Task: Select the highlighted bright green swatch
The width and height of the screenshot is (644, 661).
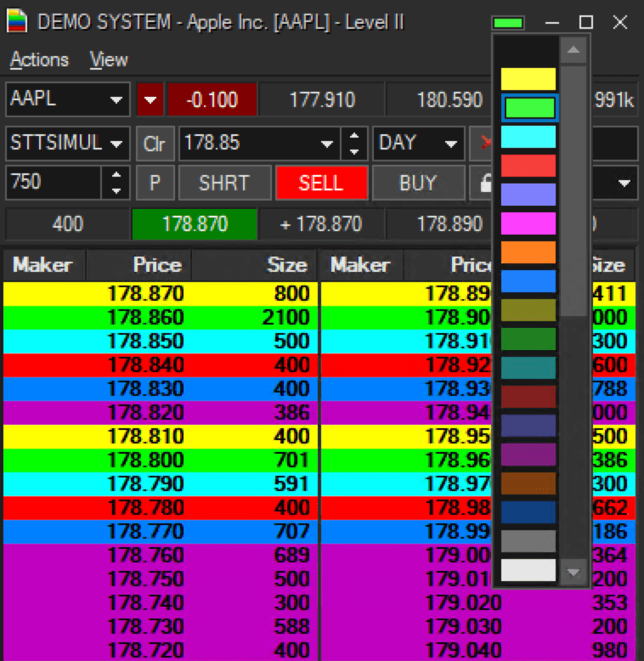Action: click(530, 108)
